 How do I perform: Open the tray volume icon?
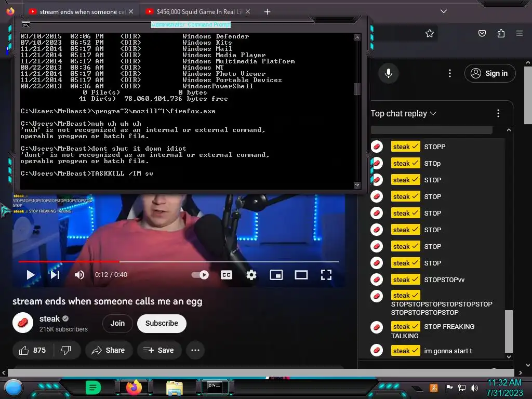point(474,388)
